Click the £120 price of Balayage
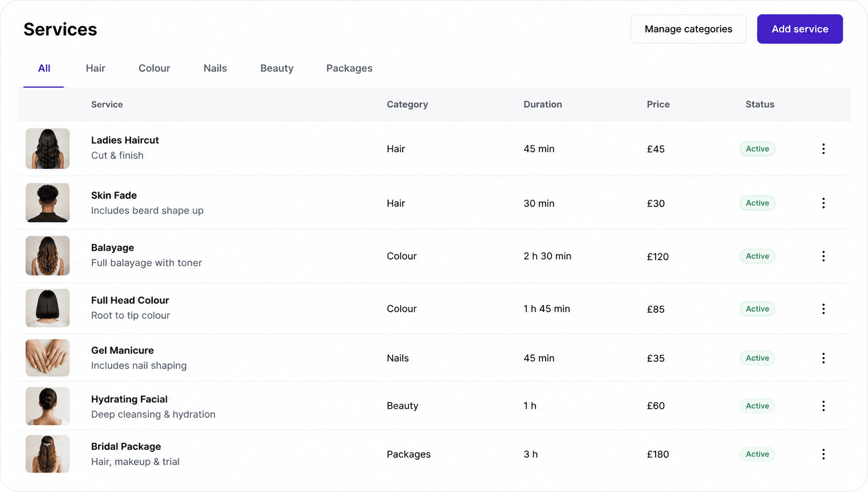This screenshot has height=492, width=868. pos(658,256)
